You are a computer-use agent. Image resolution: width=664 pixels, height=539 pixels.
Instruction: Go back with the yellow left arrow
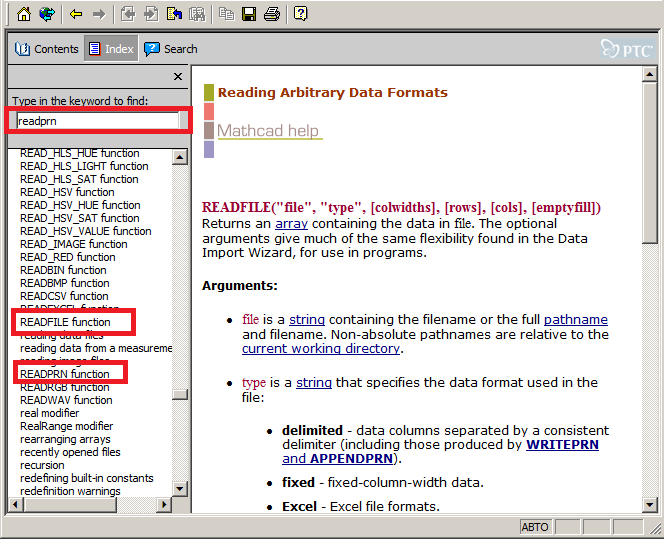point(76,14)
